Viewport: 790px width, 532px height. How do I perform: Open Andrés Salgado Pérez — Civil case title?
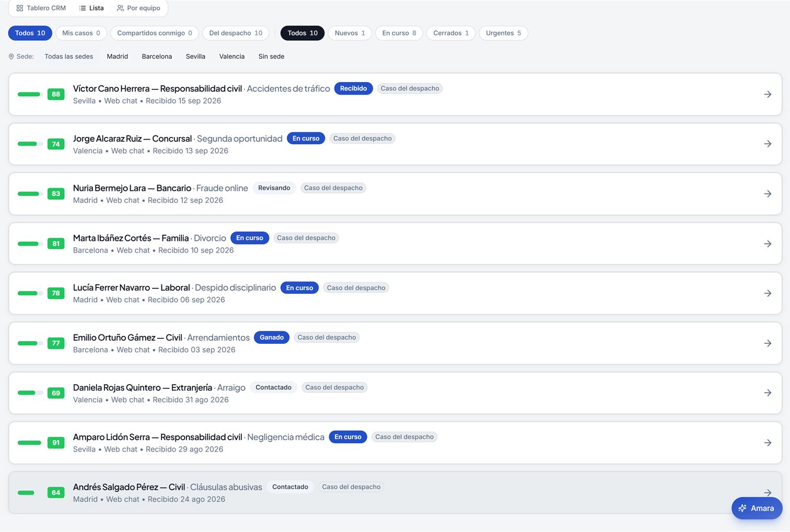point(129,487)
